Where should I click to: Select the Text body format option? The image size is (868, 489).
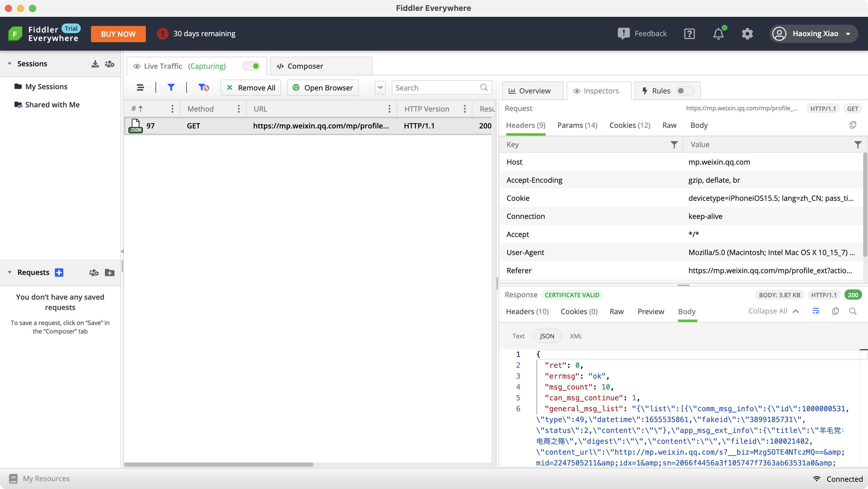(x=518, y=336)
